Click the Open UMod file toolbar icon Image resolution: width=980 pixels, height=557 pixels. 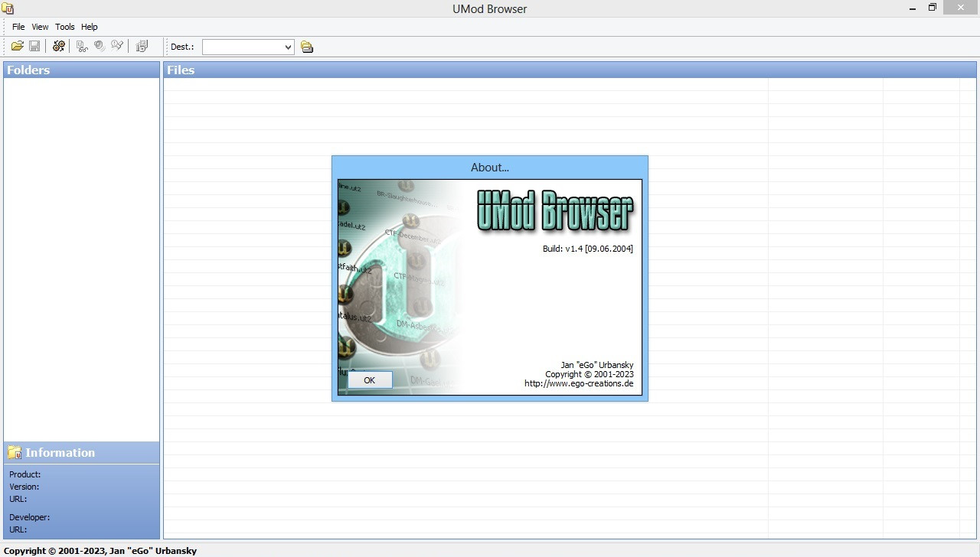pyautogui.click(x=17, y=46)
